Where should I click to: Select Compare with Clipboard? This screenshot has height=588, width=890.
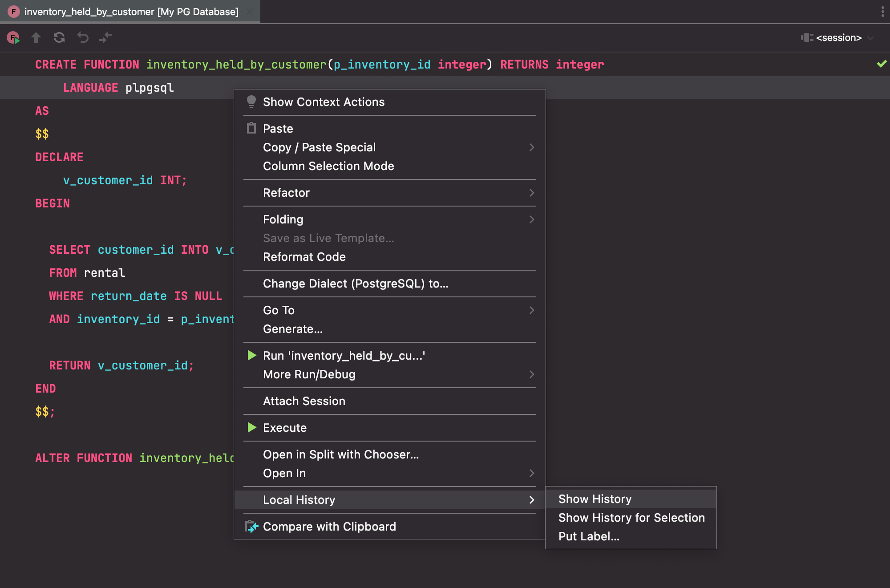(329, 527)
